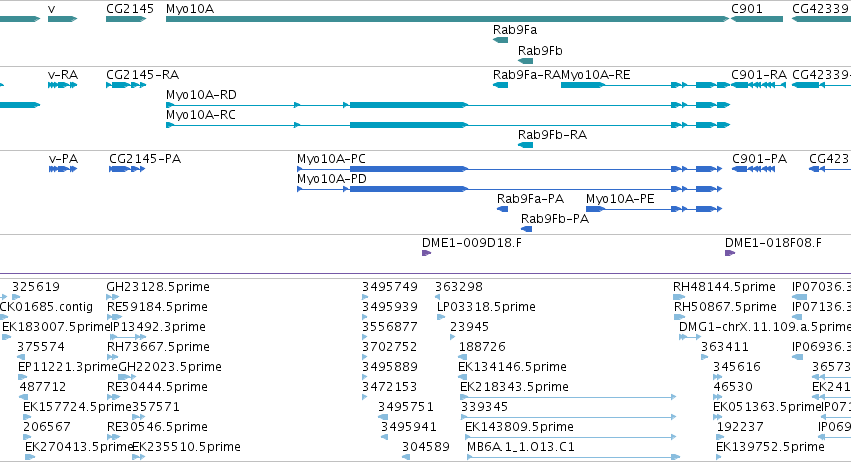Screen dimensions: 851x462
Task: Click the 3495941 feature label
Action: 409,427
